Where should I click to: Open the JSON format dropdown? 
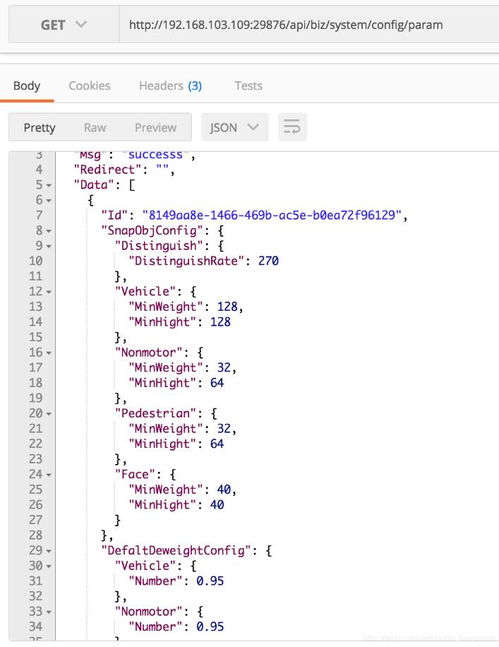pos(235,127)
